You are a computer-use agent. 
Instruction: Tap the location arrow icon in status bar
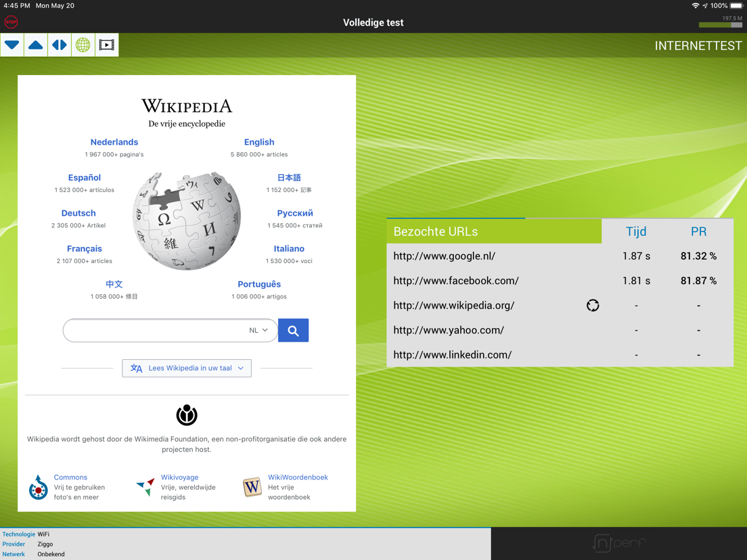(x=705, y=5)
